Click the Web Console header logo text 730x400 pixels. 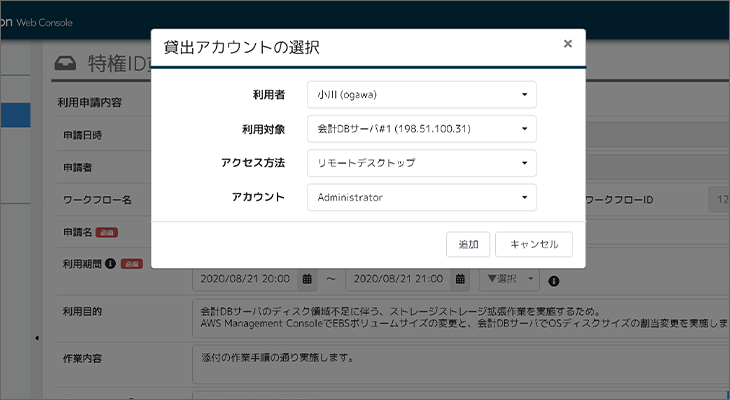(44, 22)
